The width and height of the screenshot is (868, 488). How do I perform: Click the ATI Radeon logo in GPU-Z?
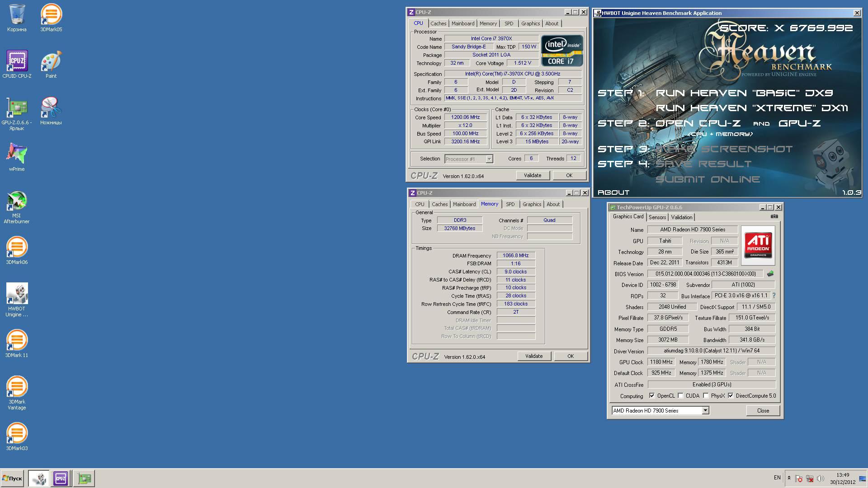pos(758,245)
